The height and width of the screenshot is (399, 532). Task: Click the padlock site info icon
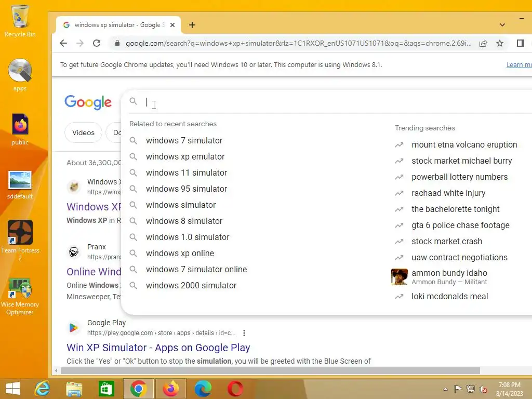(117, 43)
